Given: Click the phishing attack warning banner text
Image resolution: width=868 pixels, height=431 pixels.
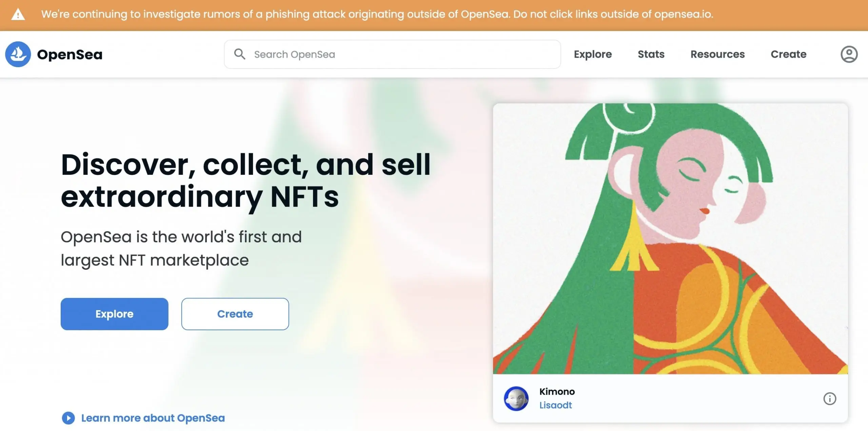Looking at the screenshot, I should click(377, 14).
